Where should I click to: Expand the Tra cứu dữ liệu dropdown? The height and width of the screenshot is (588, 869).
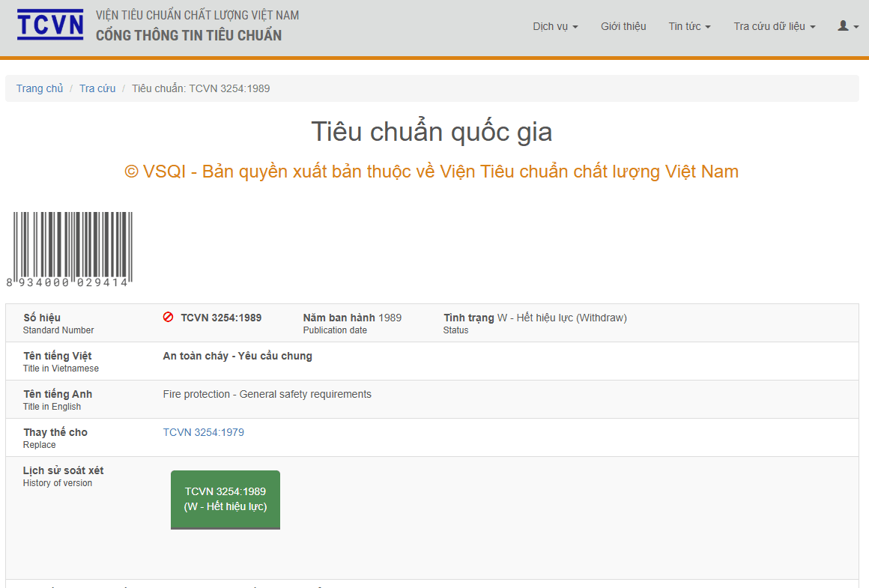coord(774,27)
